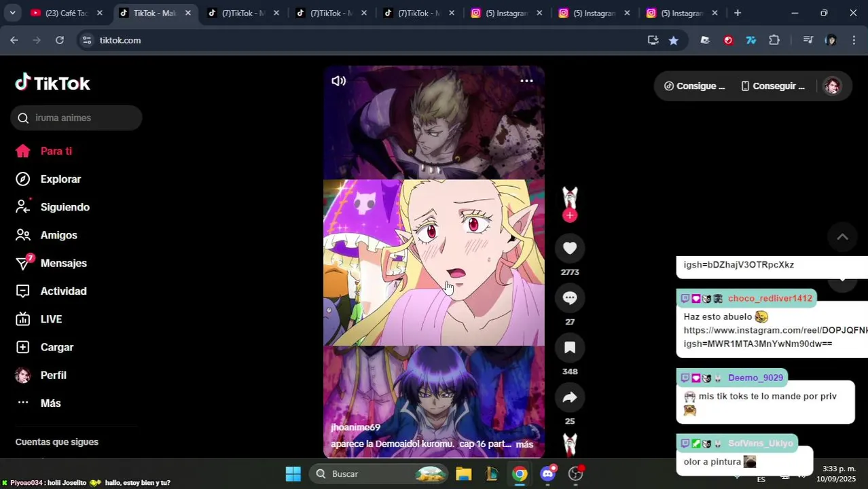The height and width of the screenshot is (489, 868).
Task: Open the Instagram reel link in chat
Action: click(x=776, y=337)
